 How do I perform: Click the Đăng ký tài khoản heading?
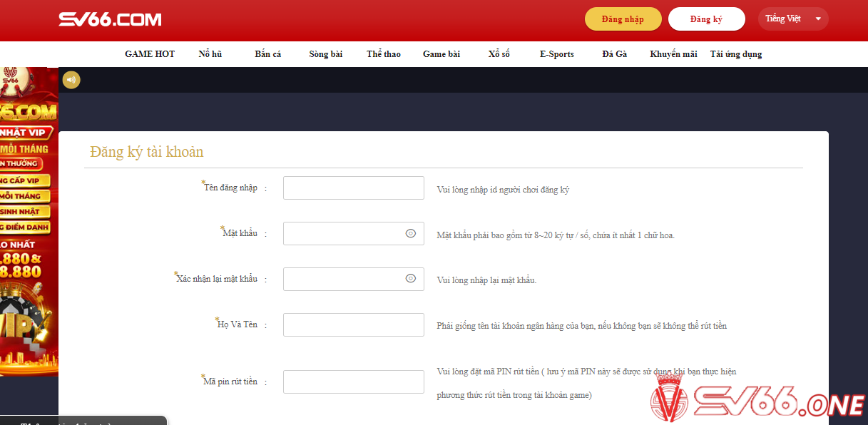(147, 152)
